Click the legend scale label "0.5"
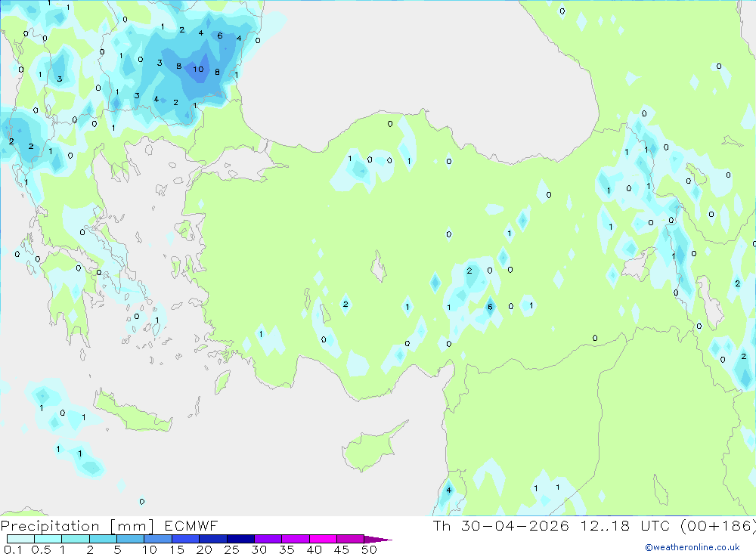 (41, 549)
